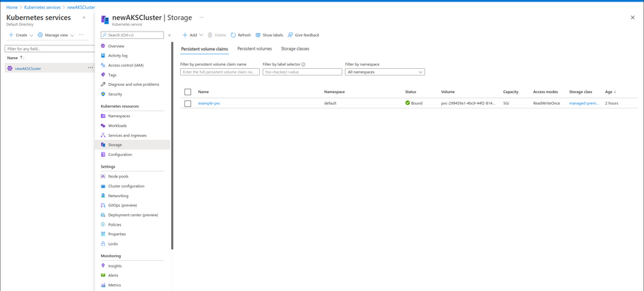Open the Add dropdown
Screen dimensions: 644x291
coord(192,35)
